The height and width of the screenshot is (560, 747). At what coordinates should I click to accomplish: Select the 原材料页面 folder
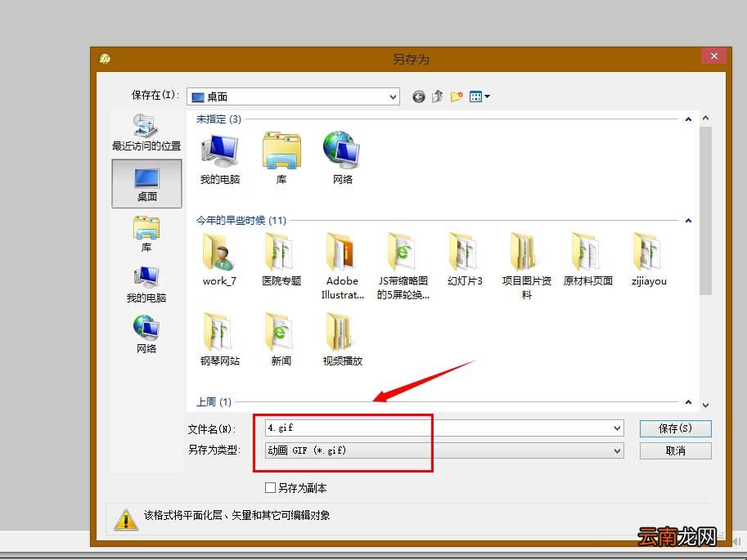coord(588,260)
